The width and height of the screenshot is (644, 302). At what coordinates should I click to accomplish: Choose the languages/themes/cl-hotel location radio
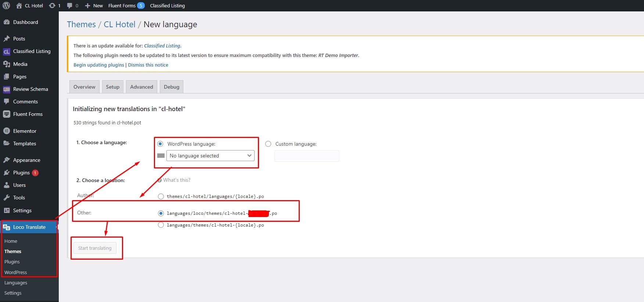(161, 225)
